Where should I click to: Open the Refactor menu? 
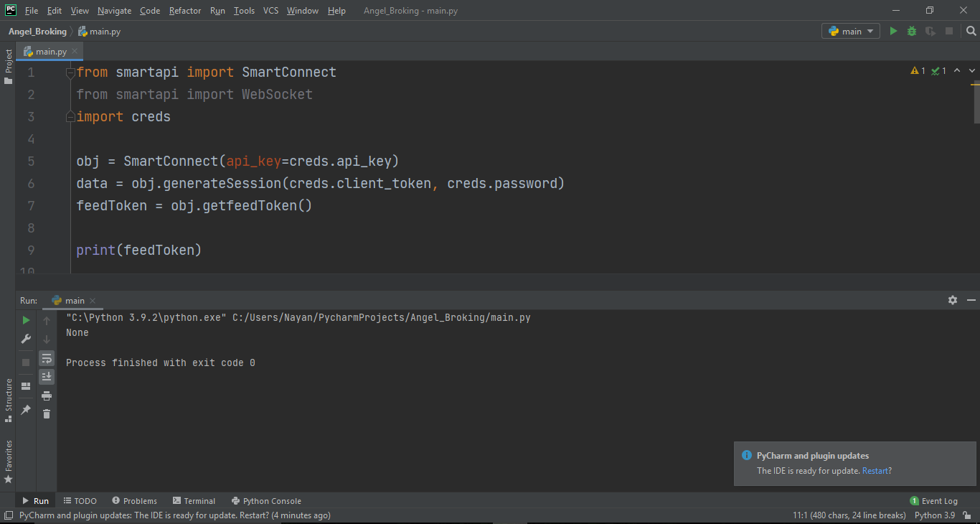click(x=185, y=11)
